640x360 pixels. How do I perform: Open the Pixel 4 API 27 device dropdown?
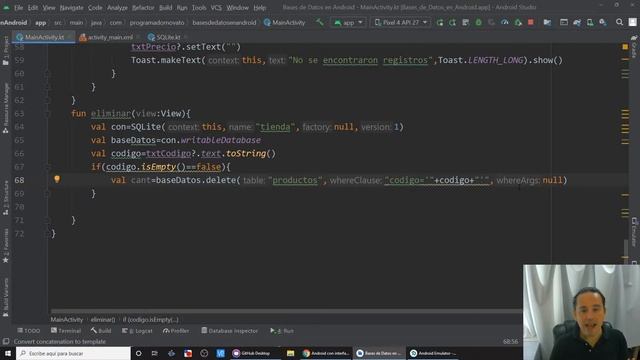401,22
